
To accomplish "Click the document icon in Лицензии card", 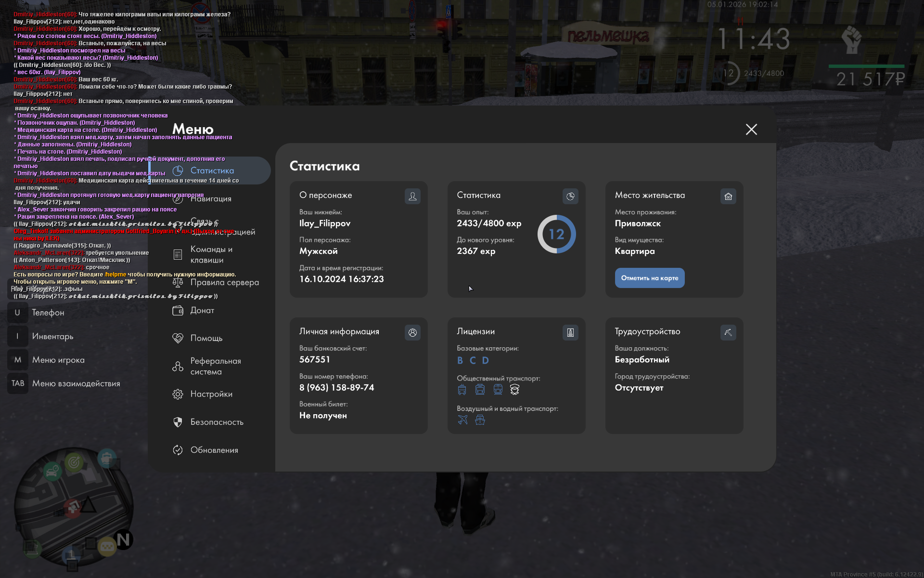I will click(x=570, y=332).
